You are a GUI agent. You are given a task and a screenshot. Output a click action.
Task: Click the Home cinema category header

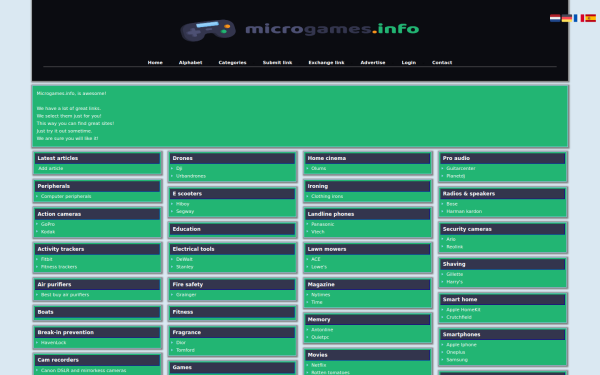(x=367, y=158)
